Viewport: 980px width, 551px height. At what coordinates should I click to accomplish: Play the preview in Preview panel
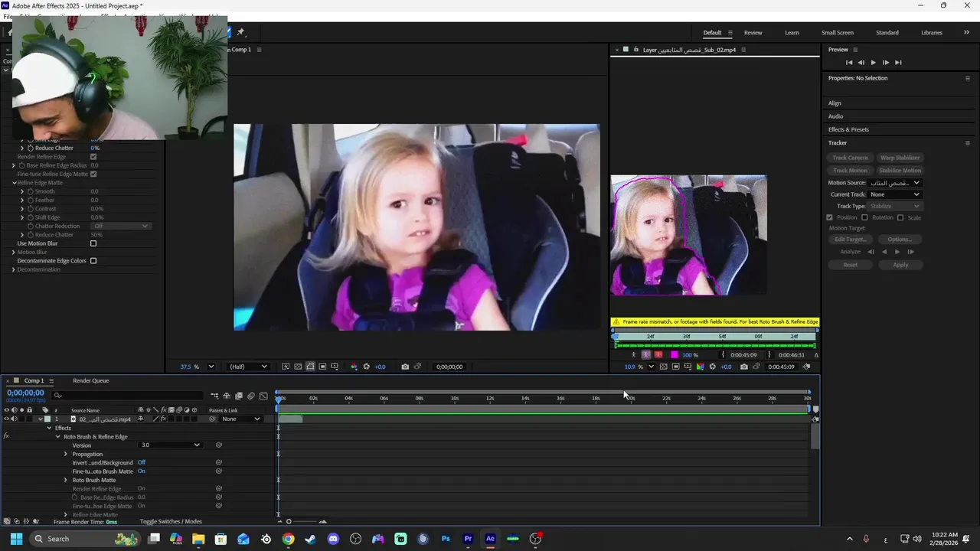(873, 63)
